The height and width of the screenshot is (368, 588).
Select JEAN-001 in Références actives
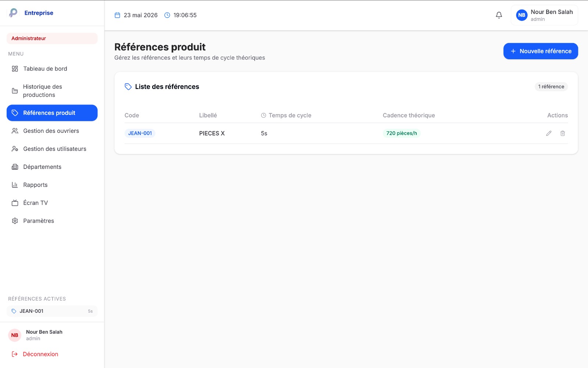pos(52,311)
